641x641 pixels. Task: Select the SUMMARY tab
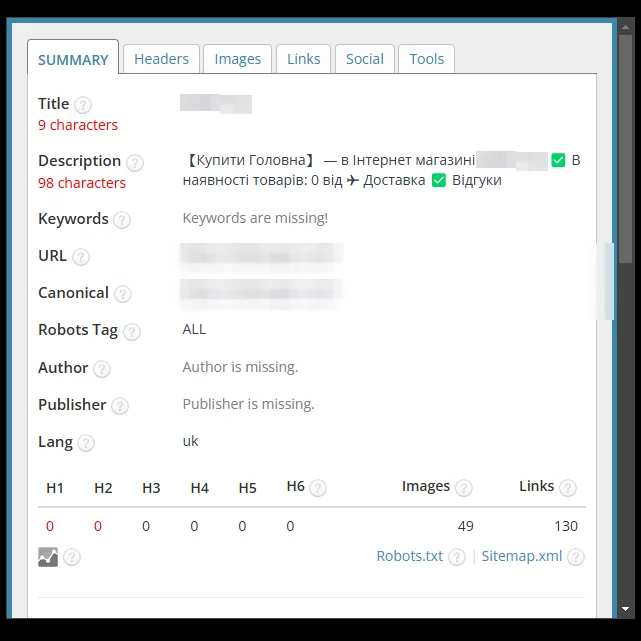coord(73,57)
